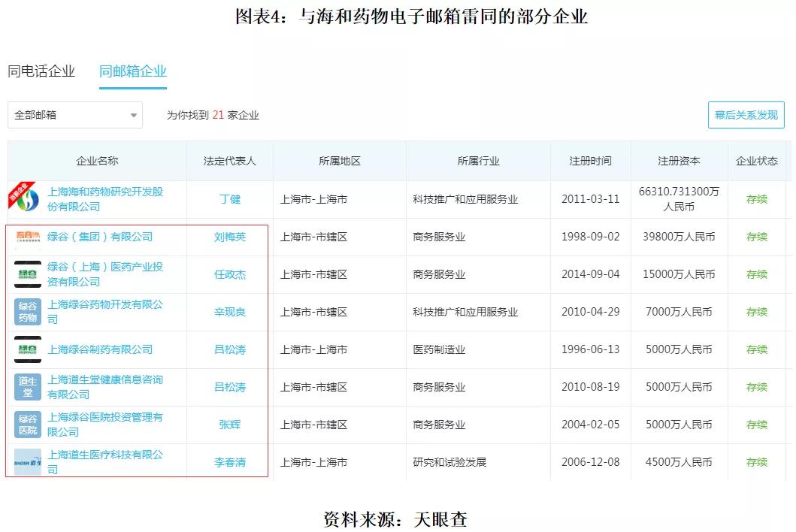Click the 绿谷（集团）有限公司 logo icon
Screen dimensions: 796x532
click(x=28, y=237)
